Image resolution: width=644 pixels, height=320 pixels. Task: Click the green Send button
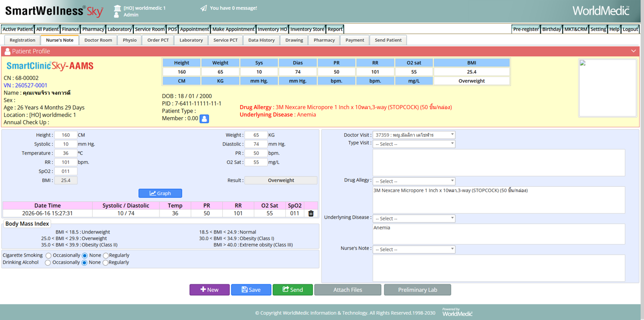point(293,290)
